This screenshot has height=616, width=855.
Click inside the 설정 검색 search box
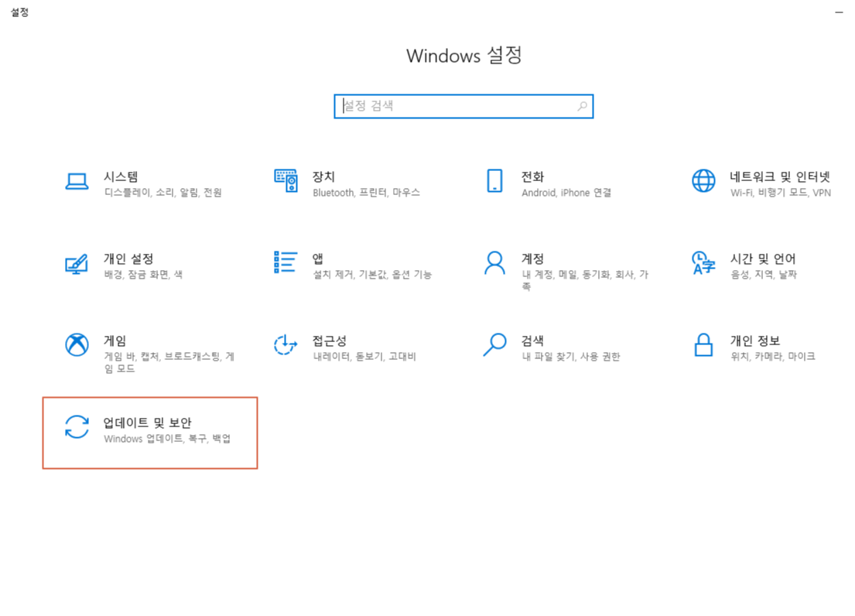point(449,106)
